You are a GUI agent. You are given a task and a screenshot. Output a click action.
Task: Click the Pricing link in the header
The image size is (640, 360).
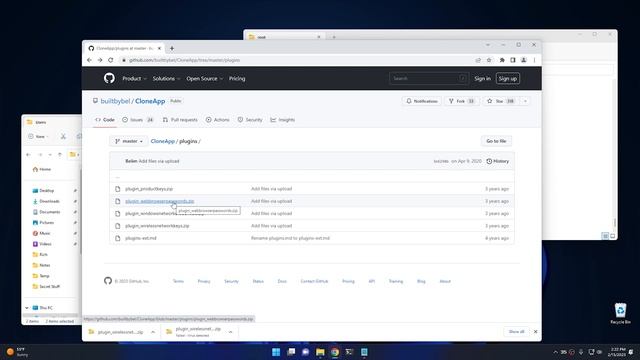[237, 78]
